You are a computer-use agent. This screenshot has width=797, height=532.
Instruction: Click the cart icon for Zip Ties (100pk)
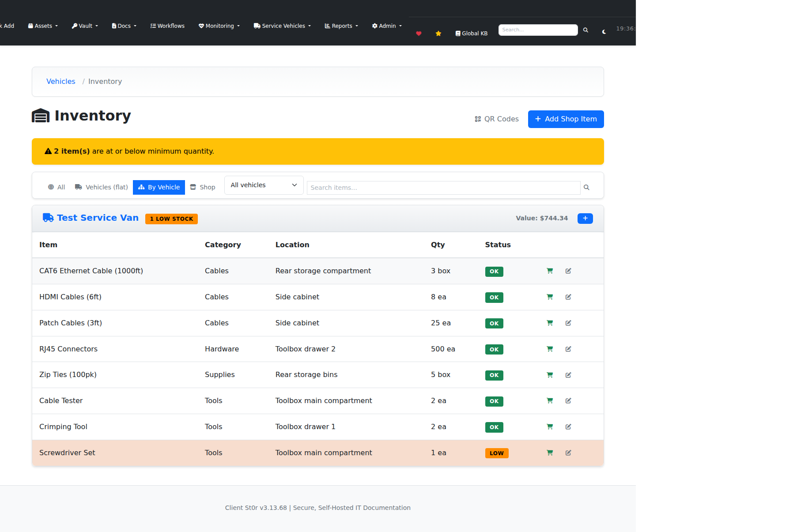pos(550,375)
